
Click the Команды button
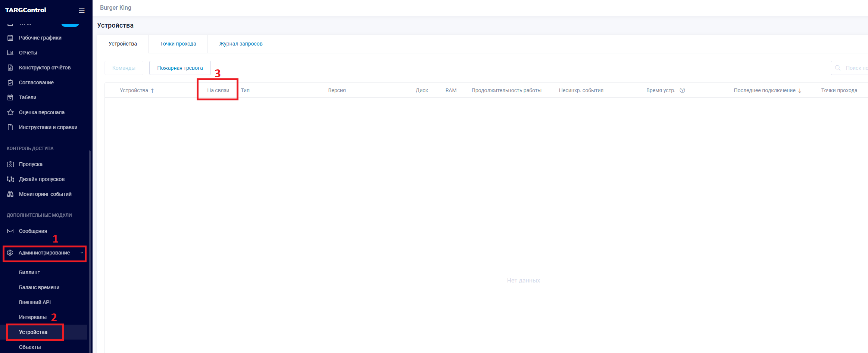pyautogui.click(x=124, y=68)
